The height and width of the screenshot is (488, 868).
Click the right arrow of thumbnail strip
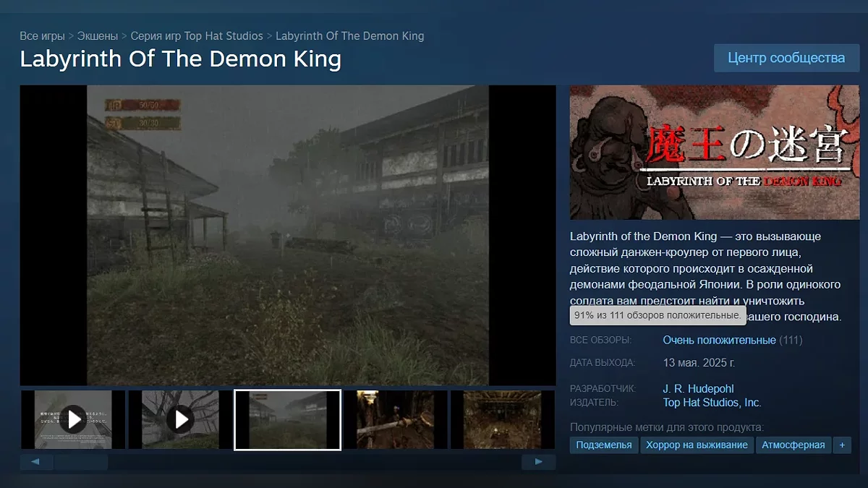(538, 462)
